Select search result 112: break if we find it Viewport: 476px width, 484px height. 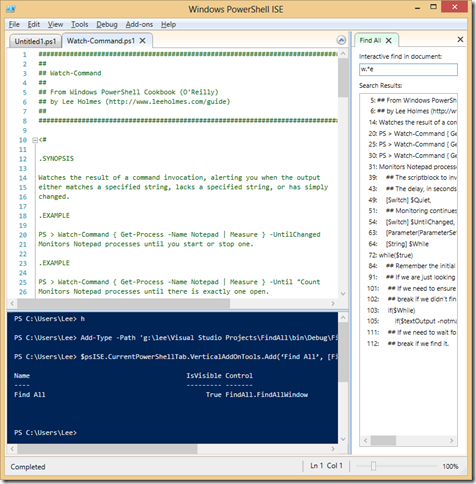[x=408, y=344]
